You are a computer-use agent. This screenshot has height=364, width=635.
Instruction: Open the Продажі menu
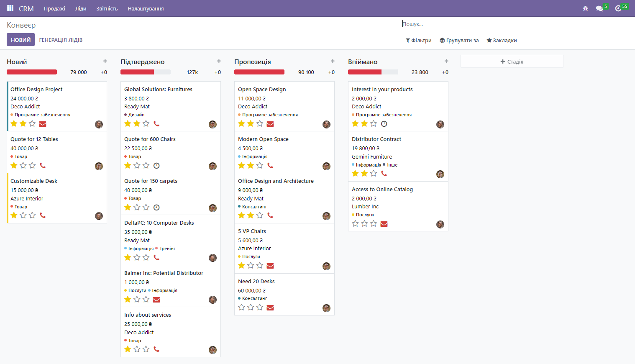54,8
